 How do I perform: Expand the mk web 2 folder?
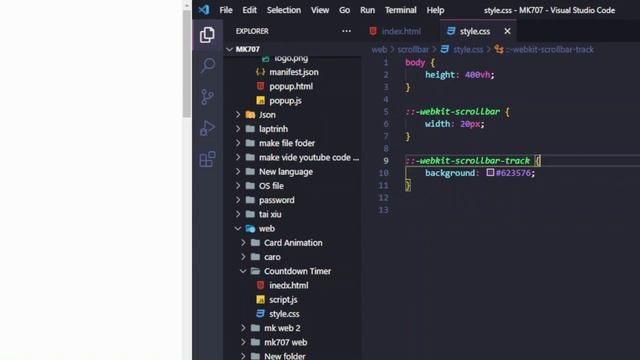(243, 328)
